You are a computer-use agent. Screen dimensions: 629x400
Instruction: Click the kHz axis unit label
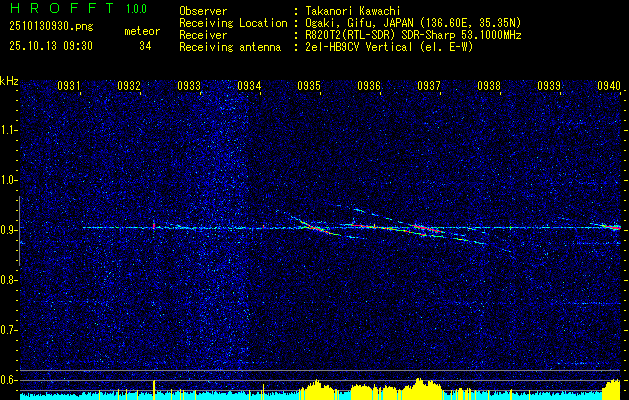(x=9, y=81)
